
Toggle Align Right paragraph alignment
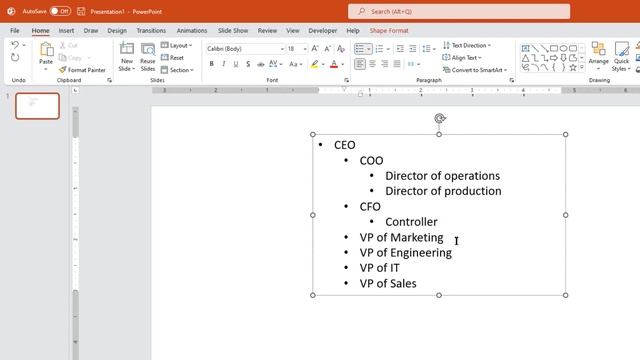pos(384,64)
